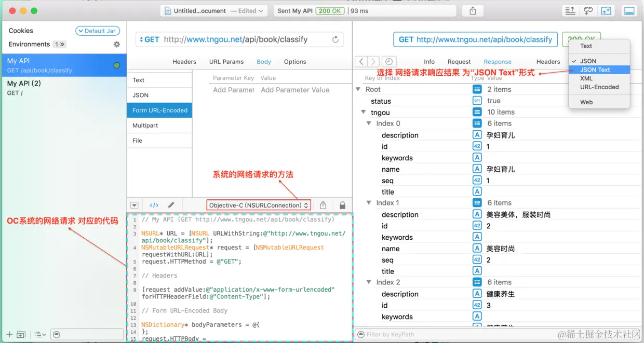
Task: Click the new group folder icon at bottom left
Action: [x=21, y=335]
